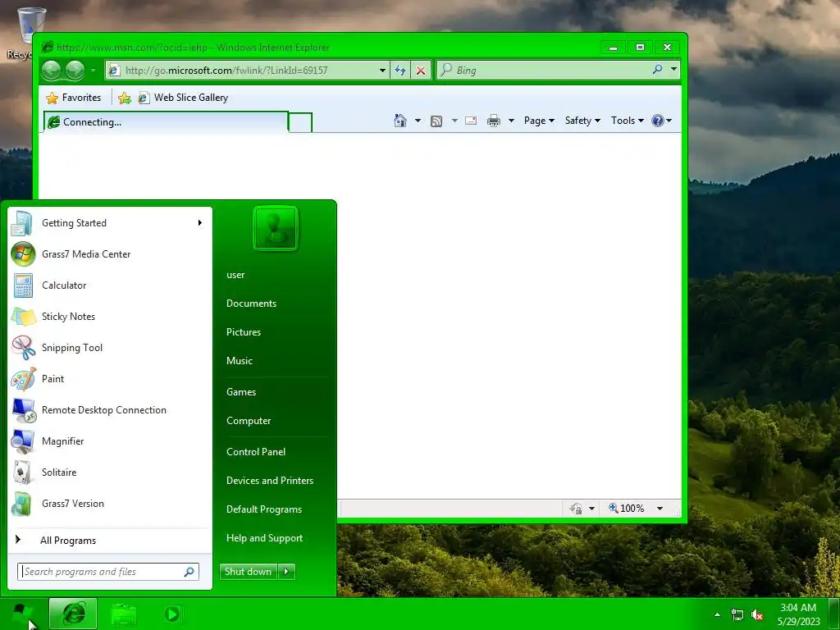
Task: Open Remote Desktop Connection
Action: pyautogui.click(x=110, y=410)
